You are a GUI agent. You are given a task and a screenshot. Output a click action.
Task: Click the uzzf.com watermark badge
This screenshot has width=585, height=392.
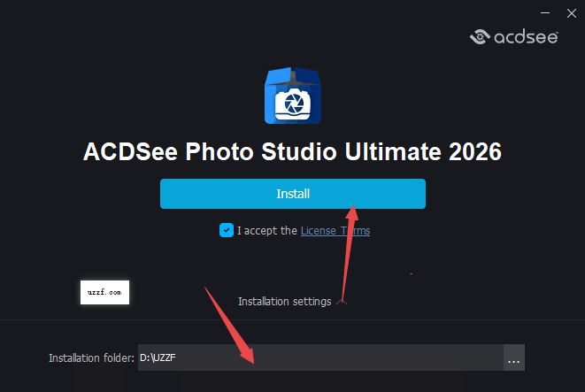click(x=104, y=291)
